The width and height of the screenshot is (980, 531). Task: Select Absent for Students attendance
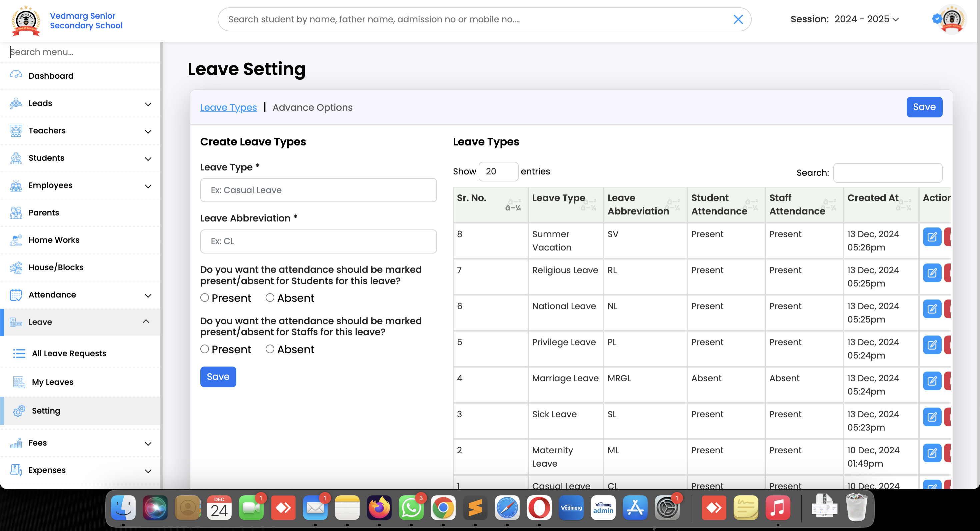tap(270, 298)
